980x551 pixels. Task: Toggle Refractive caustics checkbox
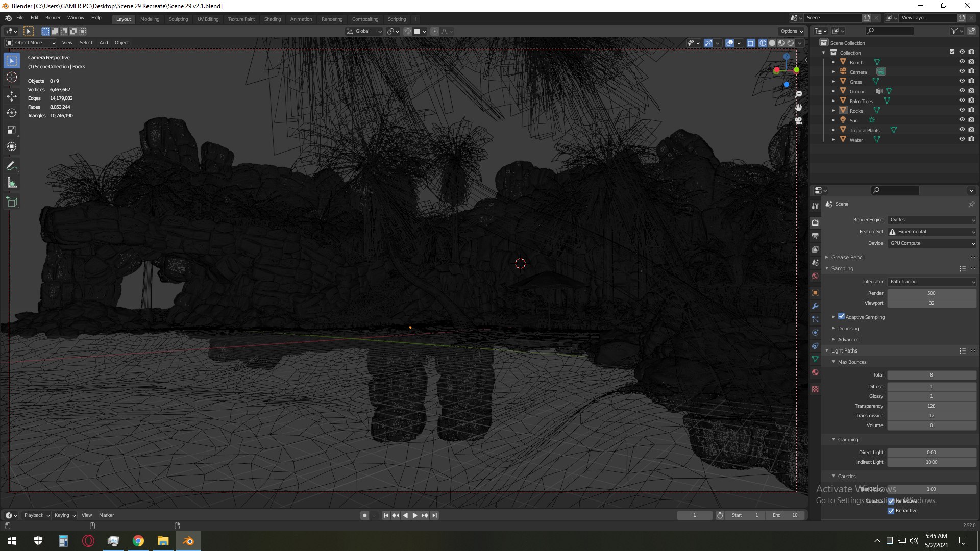(891, 511)
